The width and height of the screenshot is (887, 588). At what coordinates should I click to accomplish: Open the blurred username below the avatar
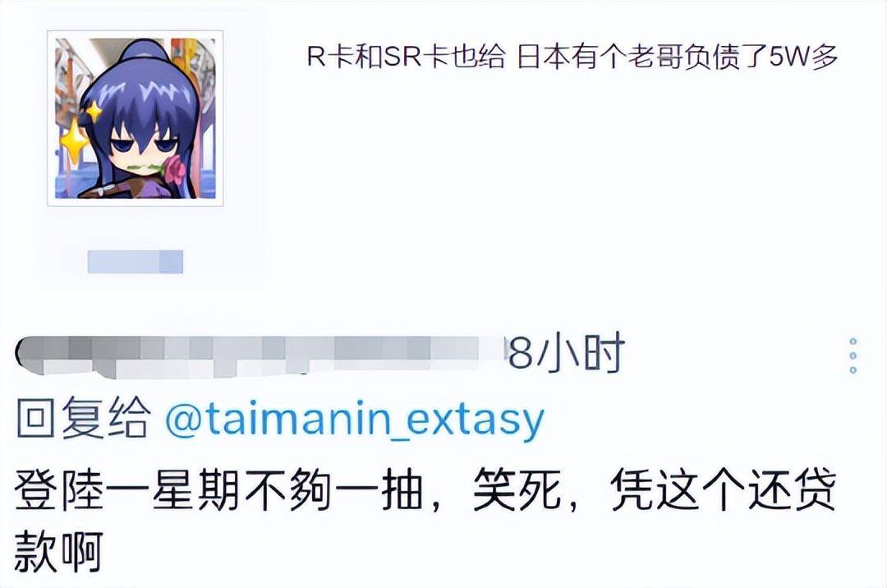(x=136, y=262)
